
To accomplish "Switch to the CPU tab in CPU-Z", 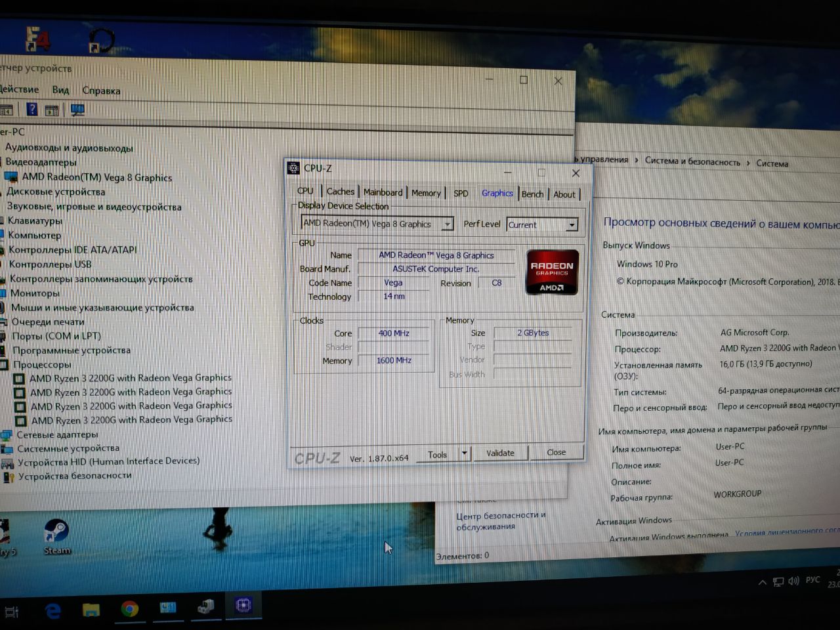I will pyautogui.click(x=305, y=191).
